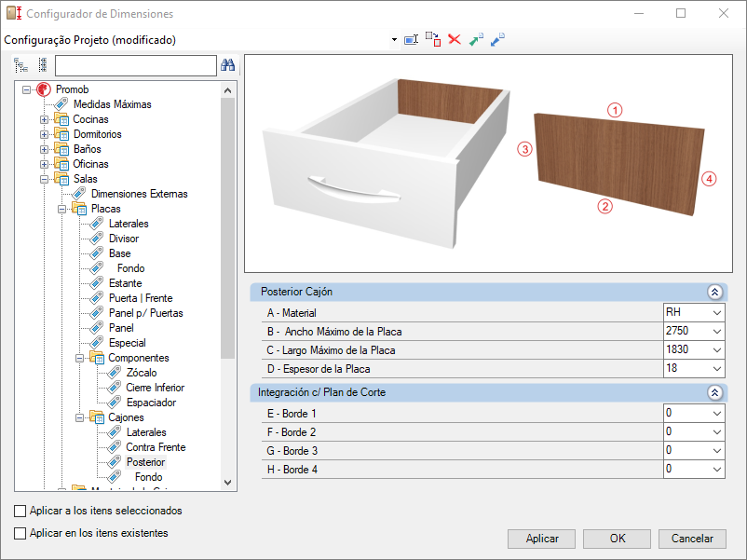Click the Cocinas folder icon

click(61, 119)
